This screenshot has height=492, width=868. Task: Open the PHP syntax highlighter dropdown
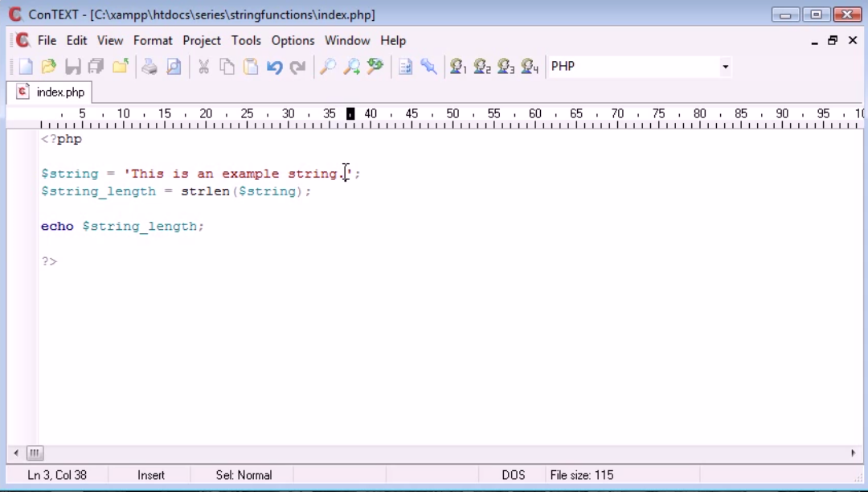click(724, 66)
